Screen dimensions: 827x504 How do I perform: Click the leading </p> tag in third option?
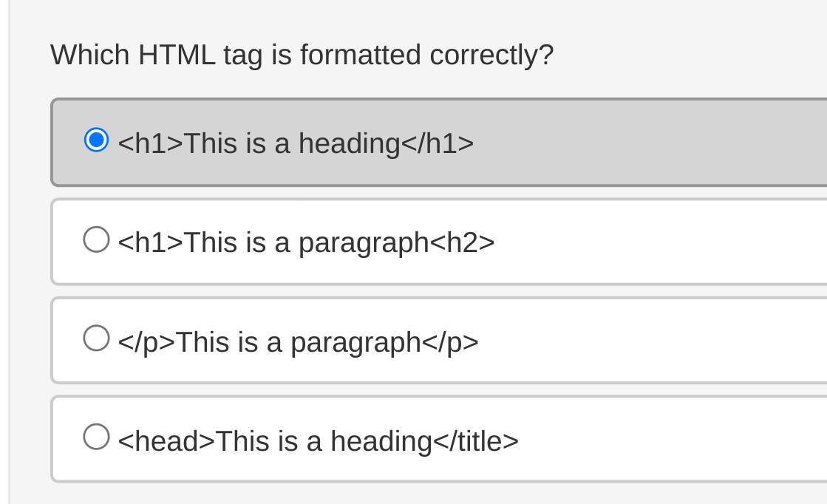(x=146, y=343)
